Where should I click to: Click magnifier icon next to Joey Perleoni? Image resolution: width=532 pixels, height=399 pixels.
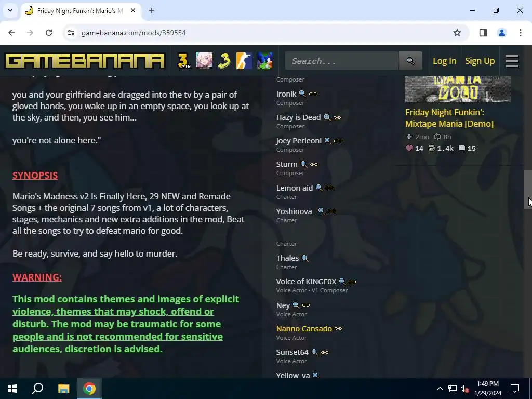click(x=327, y=141)
